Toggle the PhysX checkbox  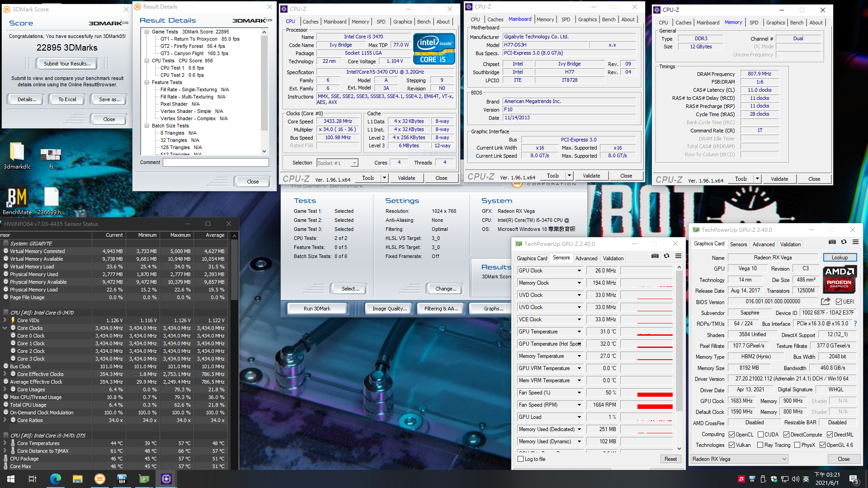coord(797,445)
